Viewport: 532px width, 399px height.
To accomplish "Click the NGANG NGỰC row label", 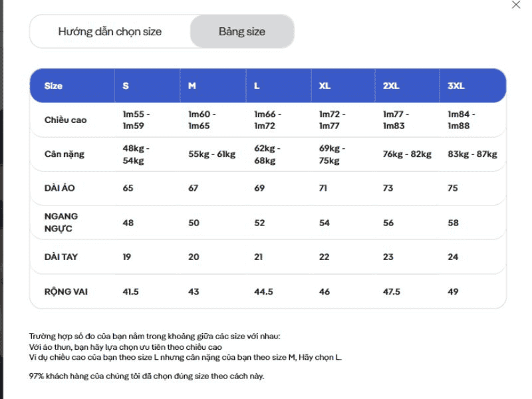I will pyautogui.click(x=61, y=223).
